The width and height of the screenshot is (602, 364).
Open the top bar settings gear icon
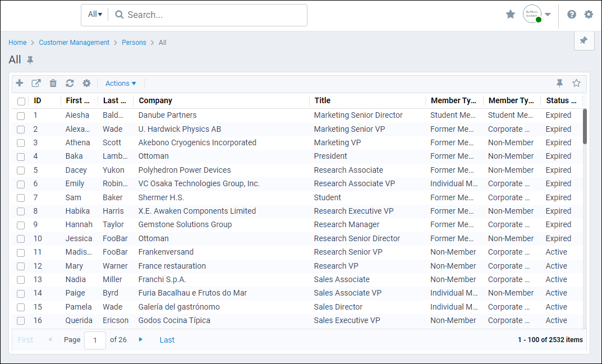(589, 15)
